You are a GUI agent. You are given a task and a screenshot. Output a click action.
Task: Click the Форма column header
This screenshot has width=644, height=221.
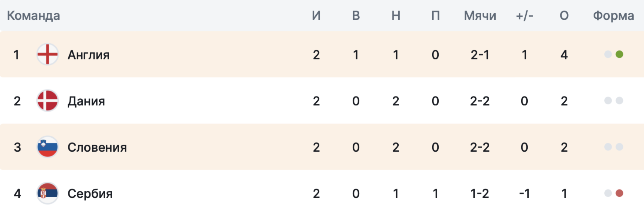click(613, 15)
